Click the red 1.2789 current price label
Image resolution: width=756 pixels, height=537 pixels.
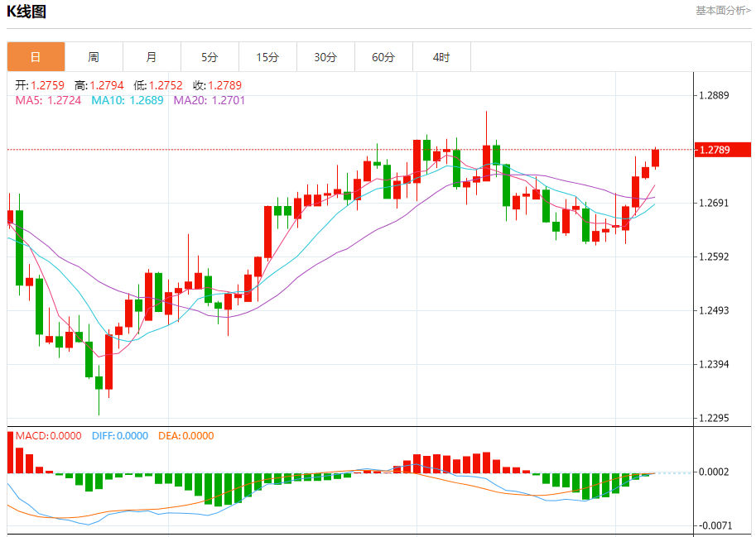(723, 150)
